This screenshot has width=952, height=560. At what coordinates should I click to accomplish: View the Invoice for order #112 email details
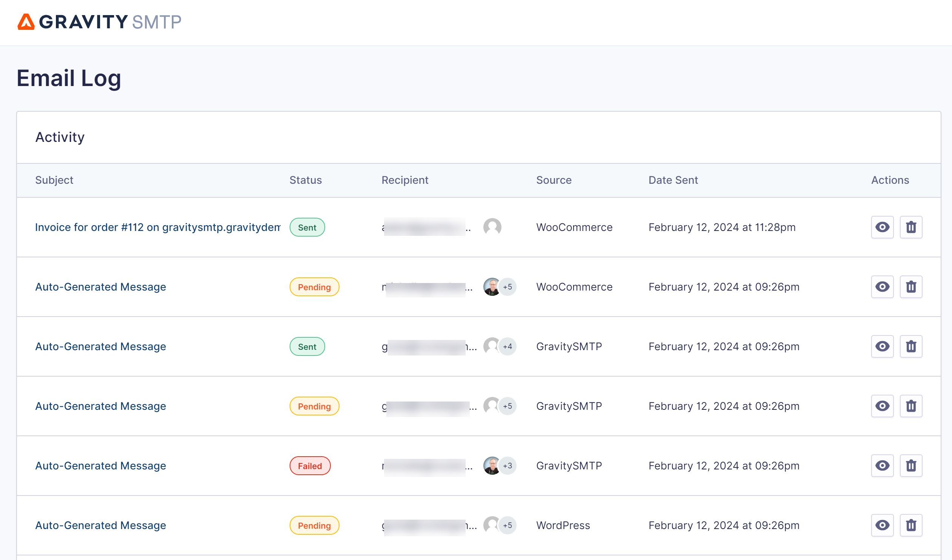(882, 227)
